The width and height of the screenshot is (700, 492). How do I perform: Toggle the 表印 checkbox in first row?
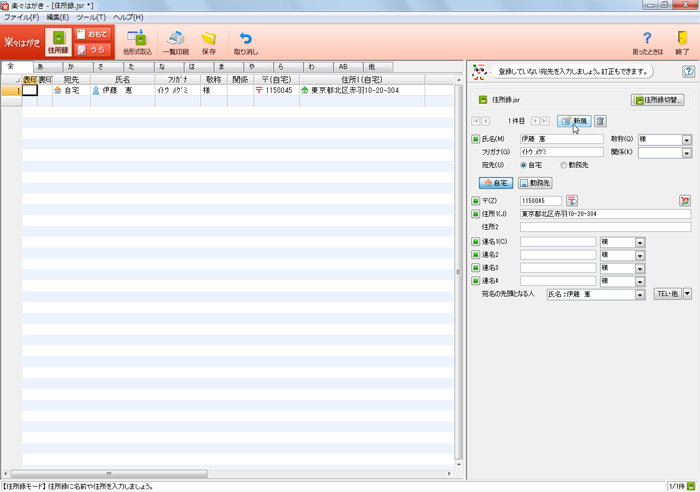tap(30, 90)
